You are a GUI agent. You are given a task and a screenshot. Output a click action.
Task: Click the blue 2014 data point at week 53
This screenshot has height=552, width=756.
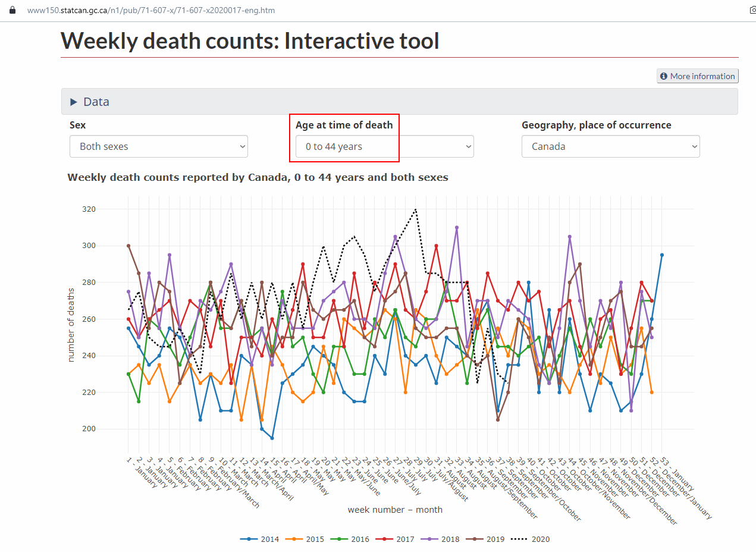point(662,255)
